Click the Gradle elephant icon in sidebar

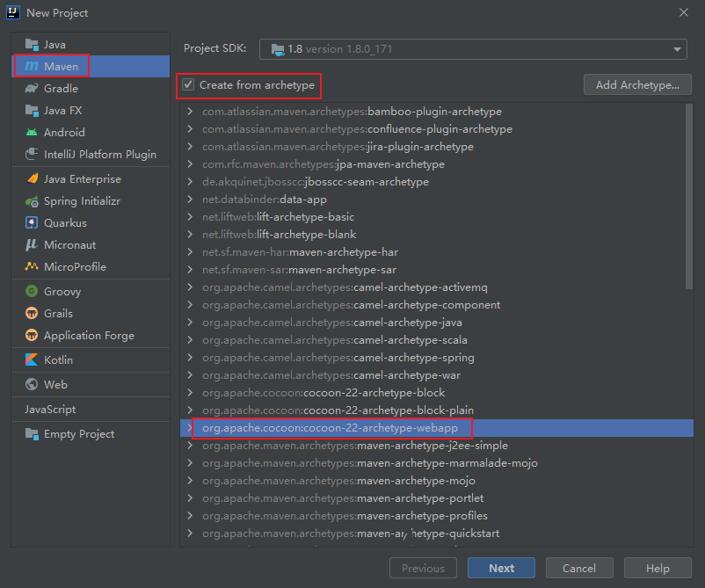click(x=32, y=88)
